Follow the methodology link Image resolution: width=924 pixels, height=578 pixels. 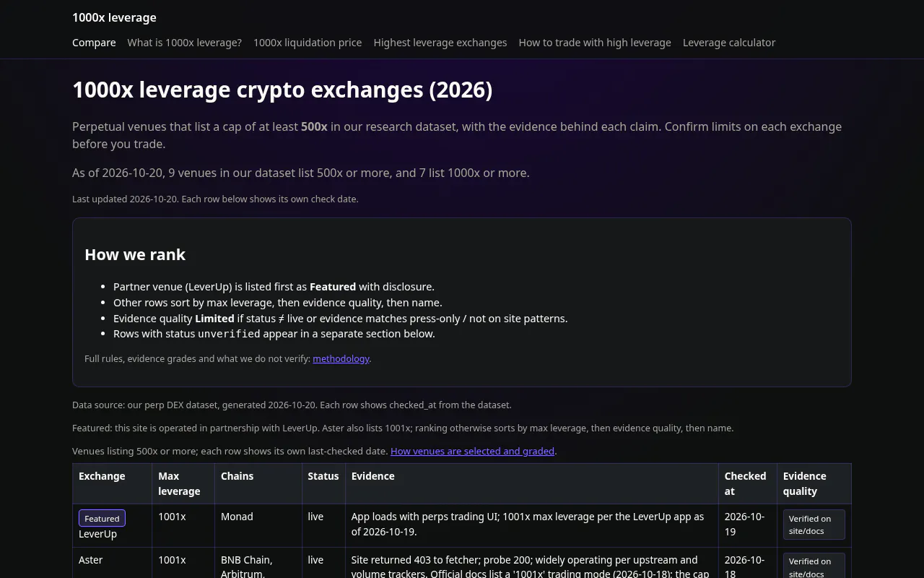click(341, 358)
